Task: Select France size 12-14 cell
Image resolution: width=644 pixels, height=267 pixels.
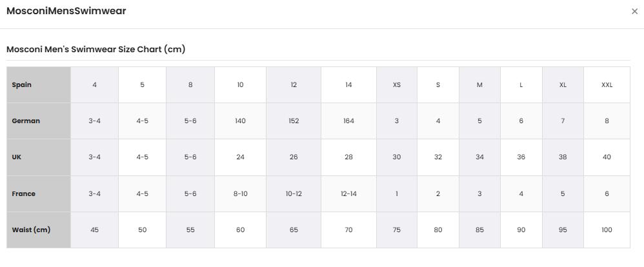Action: pos(348,194)
